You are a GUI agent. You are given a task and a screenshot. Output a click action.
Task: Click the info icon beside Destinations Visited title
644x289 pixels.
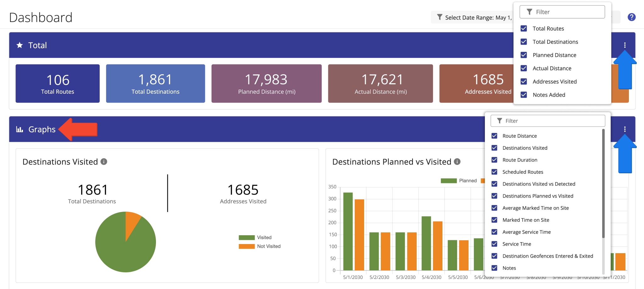[104, 162]
